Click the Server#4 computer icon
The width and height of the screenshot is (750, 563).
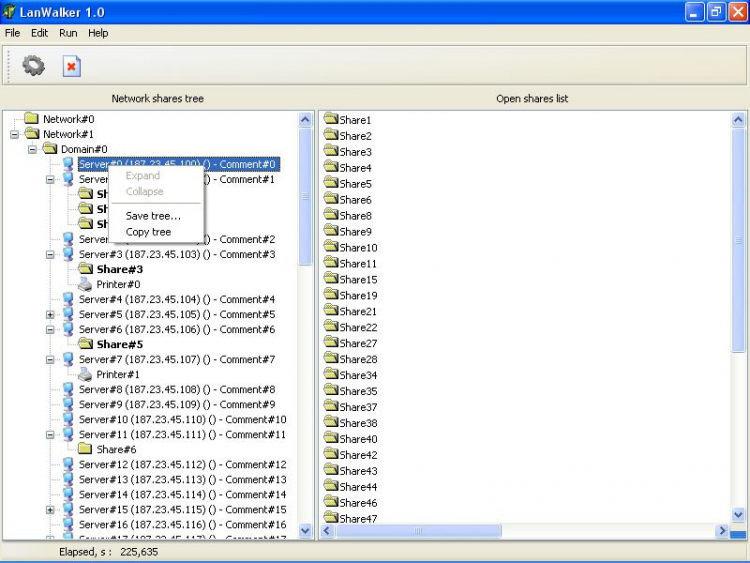(x=68, y=299)
